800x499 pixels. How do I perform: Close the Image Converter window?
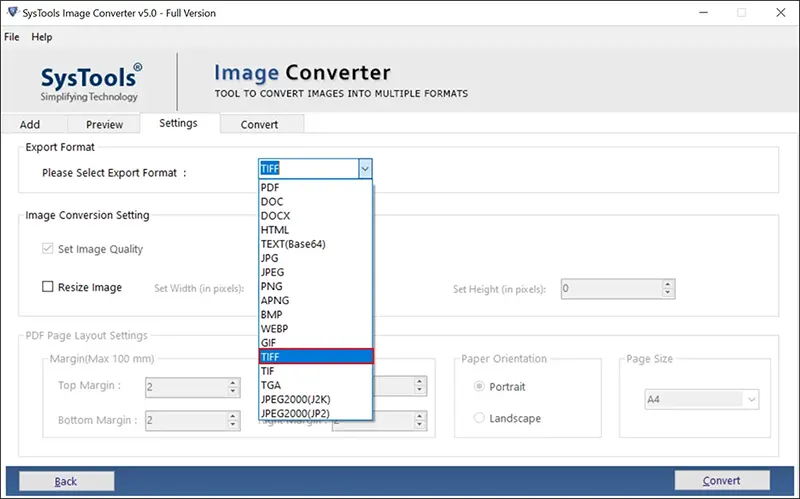pyautogui.click(x=781, y=12)
